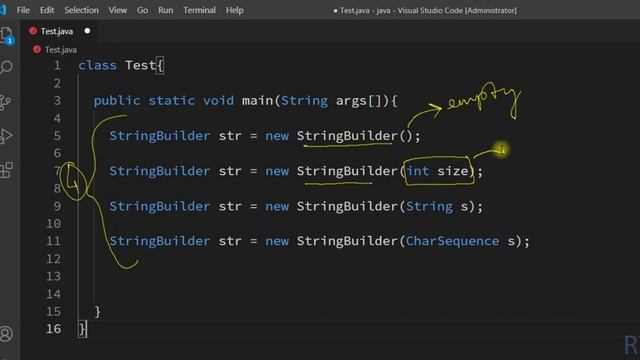
Task: Click 'size' parameter on line 7
Action: tap(453, 171)
